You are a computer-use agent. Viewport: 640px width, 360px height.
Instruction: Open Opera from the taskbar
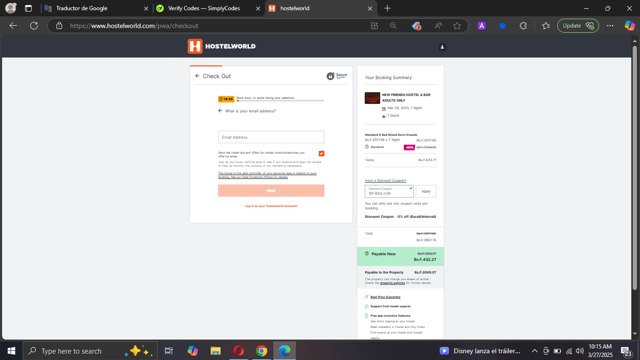pos(239,351)
